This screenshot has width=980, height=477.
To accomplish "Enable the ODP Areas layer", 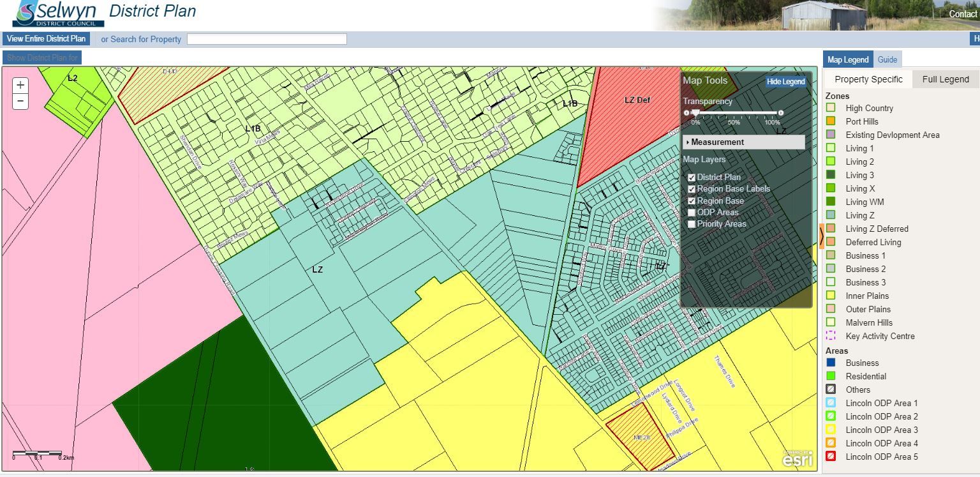I will [692, 213].
